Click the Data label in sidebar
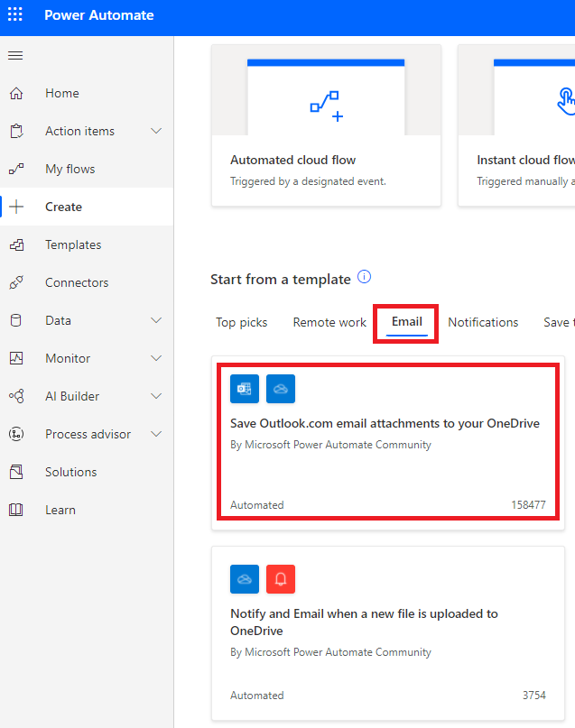575x728 pixels. [x=58, y=320]
